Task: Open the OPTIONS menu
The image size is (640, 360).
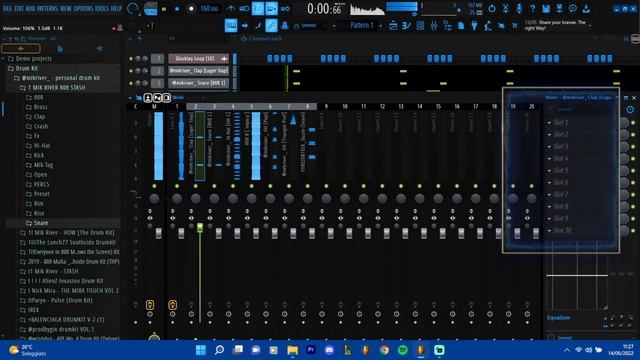Action: click(83, 8)
